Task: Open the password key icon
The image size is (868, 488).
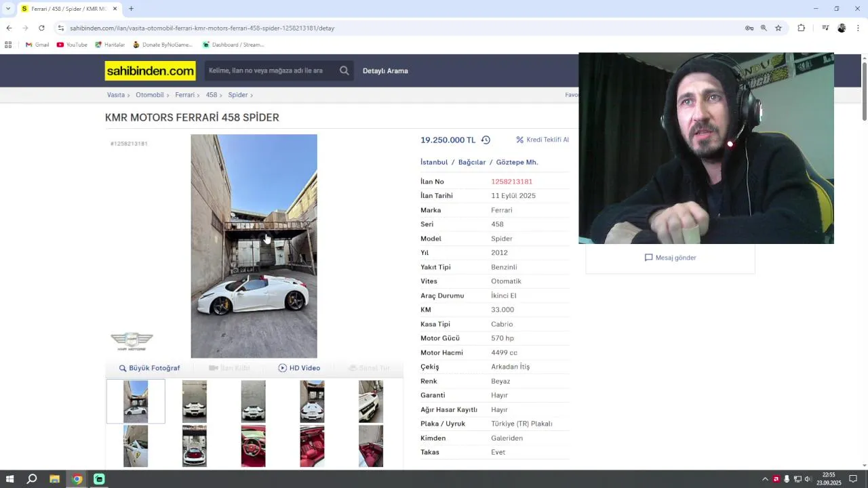Action: click(749, 28)
